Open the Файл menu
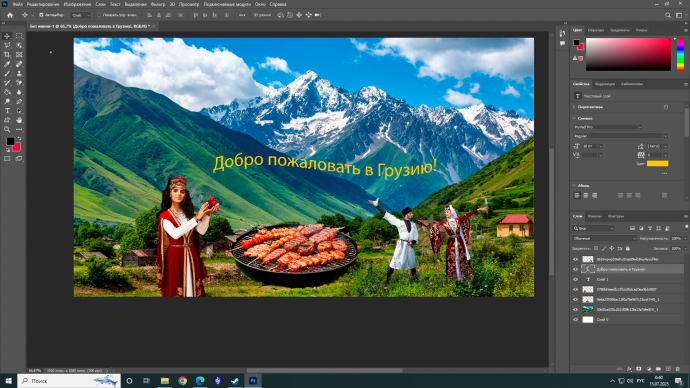 [18, 4]
